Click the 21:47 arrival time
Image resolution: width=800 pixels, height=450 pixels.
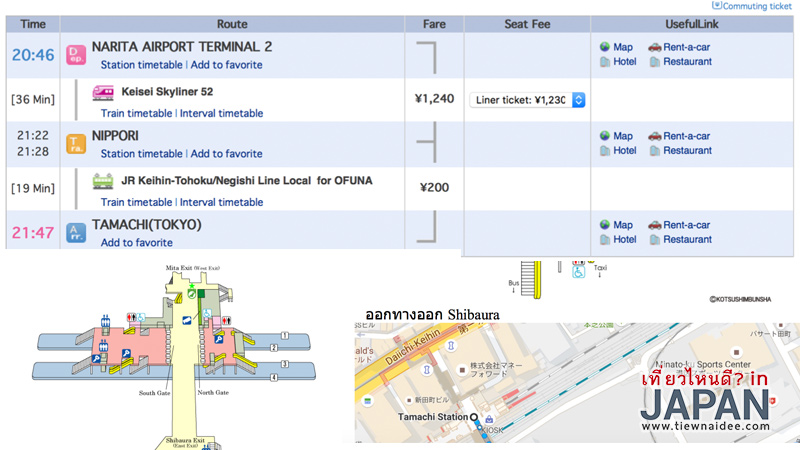(33, 233)
